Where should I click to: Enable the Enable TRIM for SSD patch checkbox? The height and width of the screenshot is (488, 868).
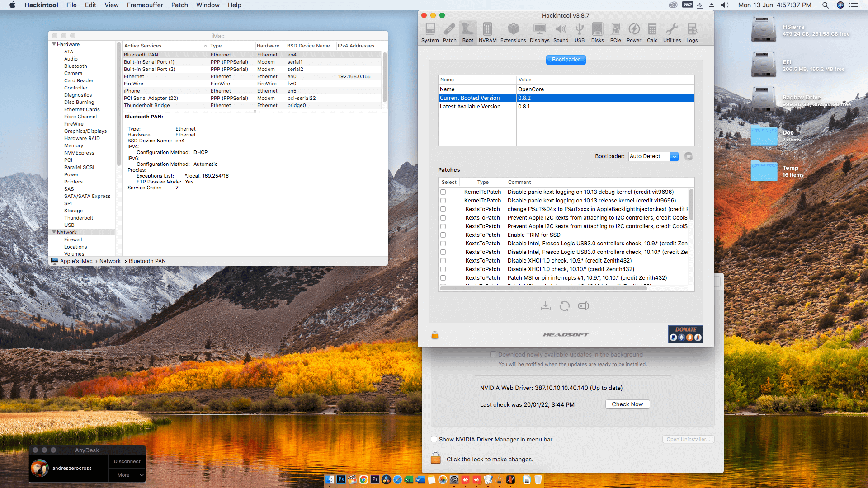[x=443, y=235]
